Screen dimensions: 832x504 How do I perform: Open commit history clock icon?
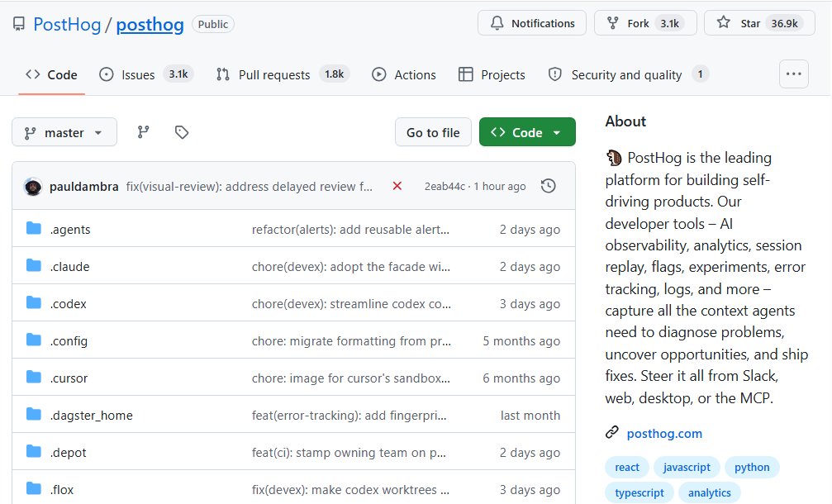coord(548,186)
